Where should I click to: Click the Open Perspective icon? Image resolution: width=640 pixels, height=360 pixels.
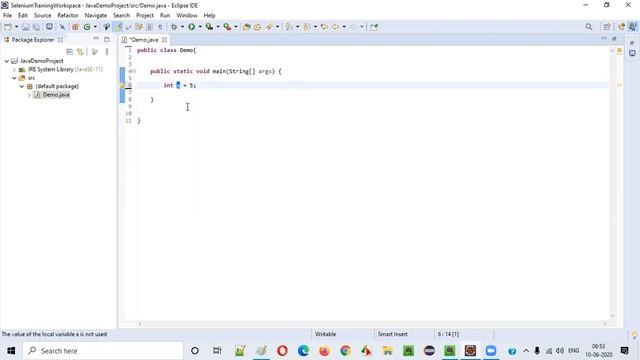[607, 27]
